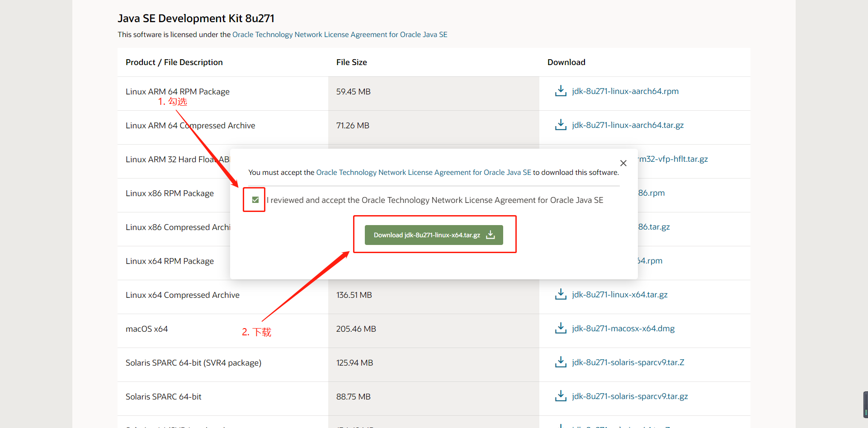Click the page's vertical scrollbar thumb
This screenshot has width=868, height=428.
pos(865,405)
